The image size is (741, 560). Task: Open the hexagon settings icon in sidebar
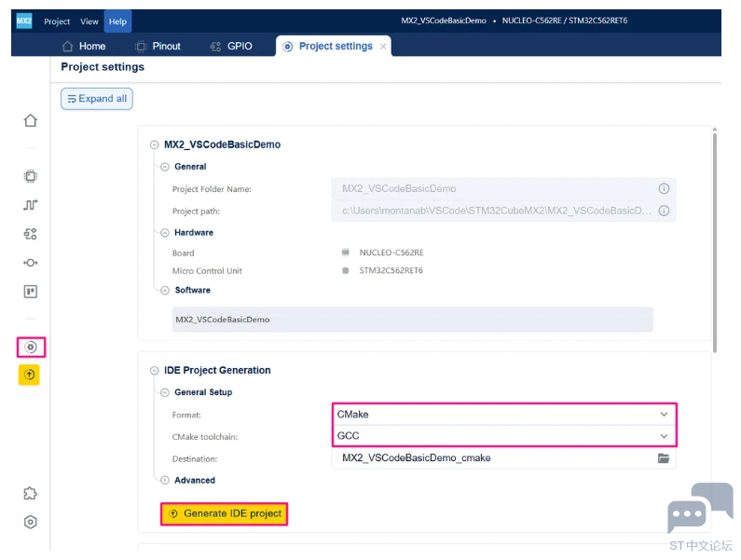pyautogui.click(x=30, y=522)
